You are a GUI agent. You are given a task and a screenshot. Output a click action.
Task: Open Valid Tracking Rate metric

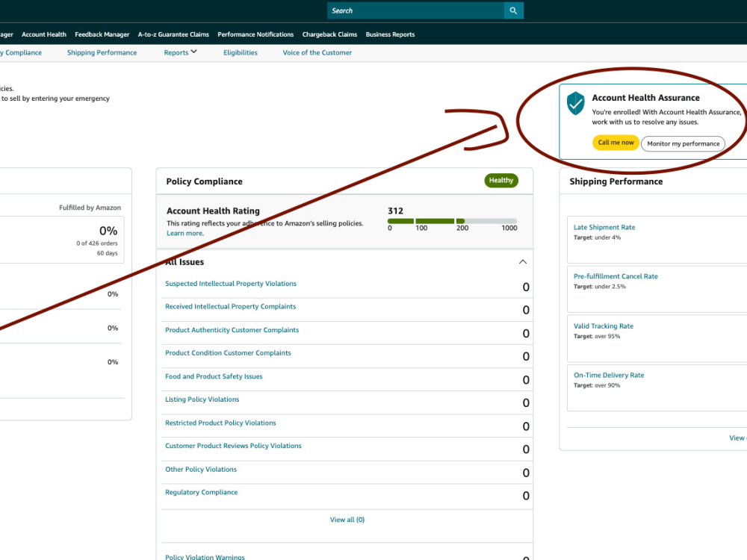pos(603,326)
